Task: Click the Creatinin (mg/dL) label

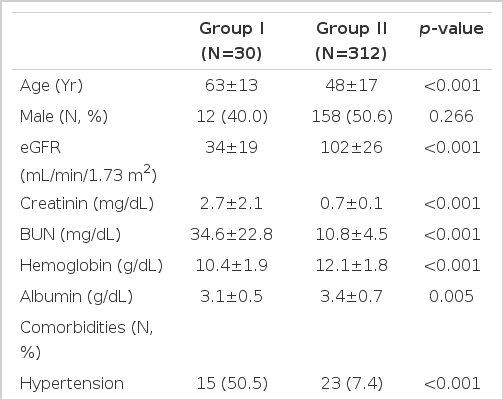Action: click(87, 203)
